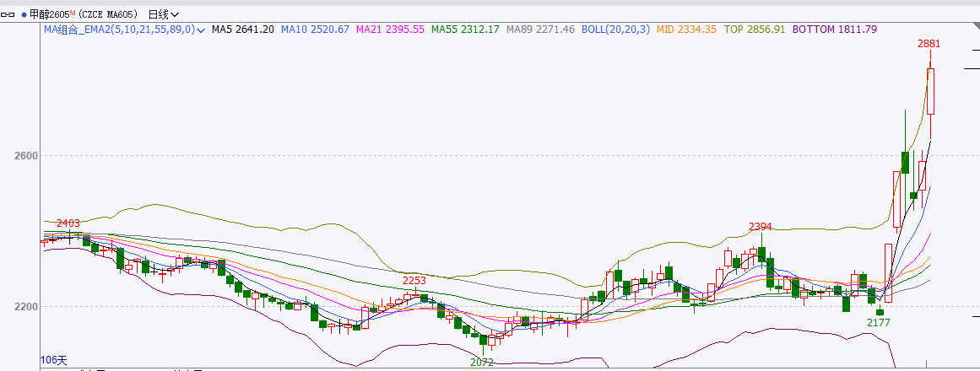Open the 日线 period dropdown

[x=163, y=14]
